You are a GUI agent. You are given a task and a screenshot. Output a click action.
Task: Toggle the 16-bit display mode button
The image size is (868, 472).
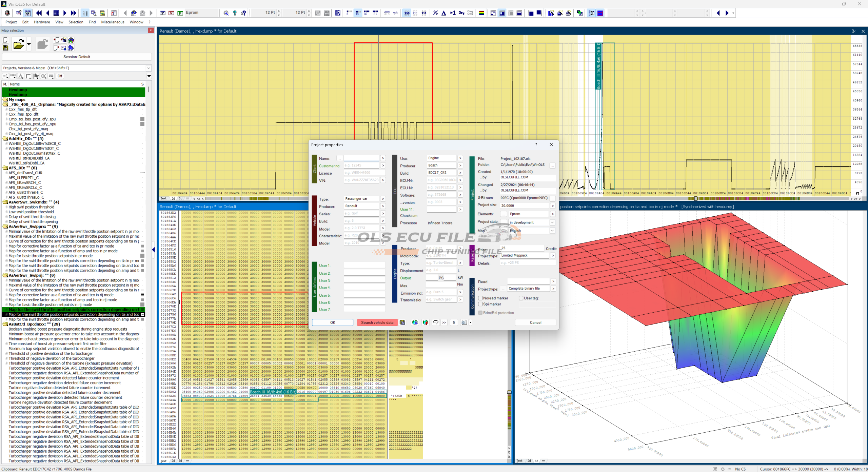click(x=357, y=13)
